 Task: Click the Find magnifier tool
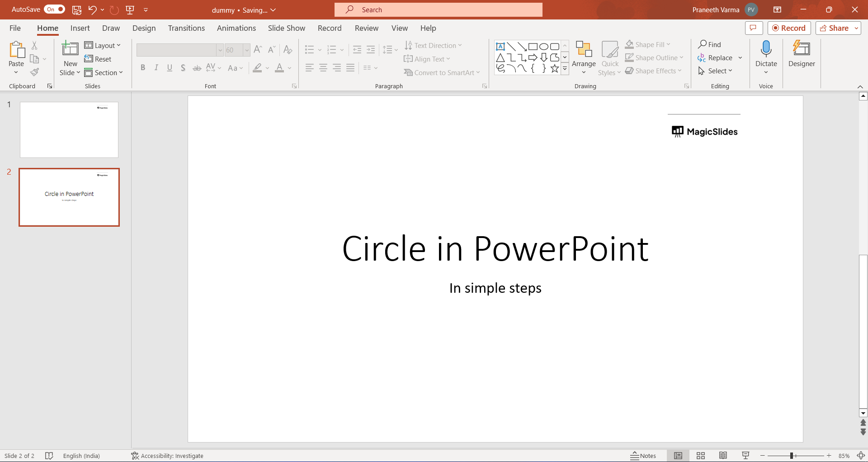709,44
